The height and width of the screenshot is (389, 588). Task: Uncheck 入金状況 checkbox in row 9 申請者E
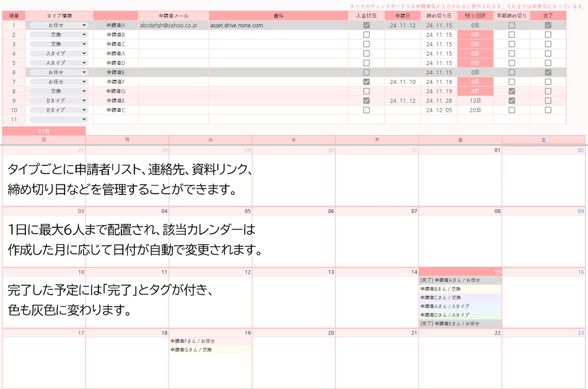point(366,100)
